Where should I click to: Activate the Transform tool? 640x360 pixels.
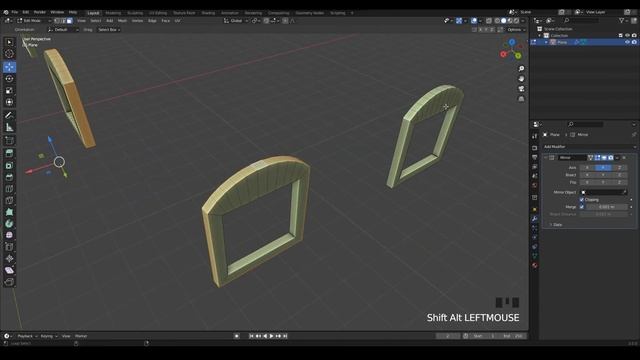[x=9, y=102]
